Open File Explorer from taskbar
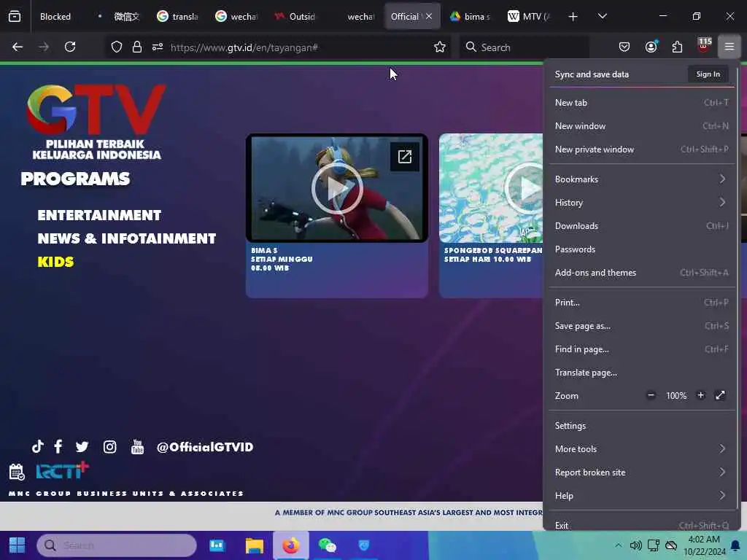The width and height of the screenshot is (747, 560). tap(255, 545)
